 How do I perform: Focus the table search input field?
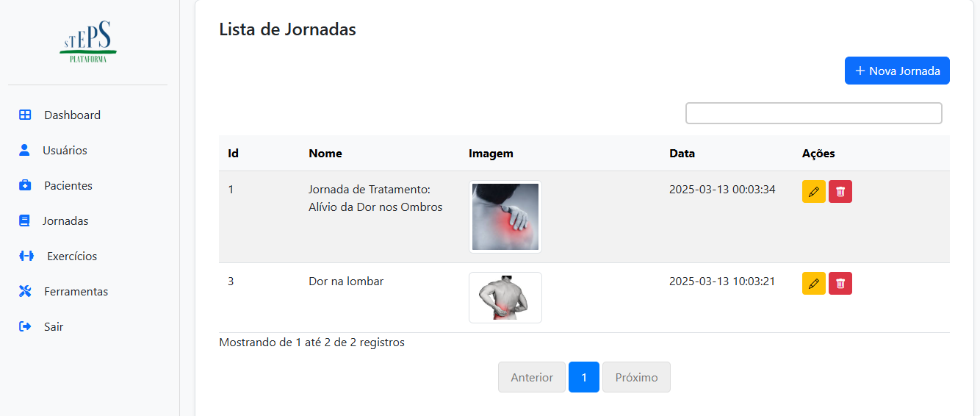click(x=813, y=113)
